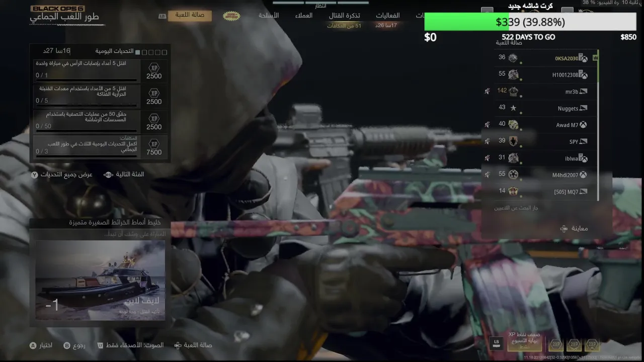
Task: Click the Xbox platform icon beside M4hdi2007
Action: pos(584,175)
